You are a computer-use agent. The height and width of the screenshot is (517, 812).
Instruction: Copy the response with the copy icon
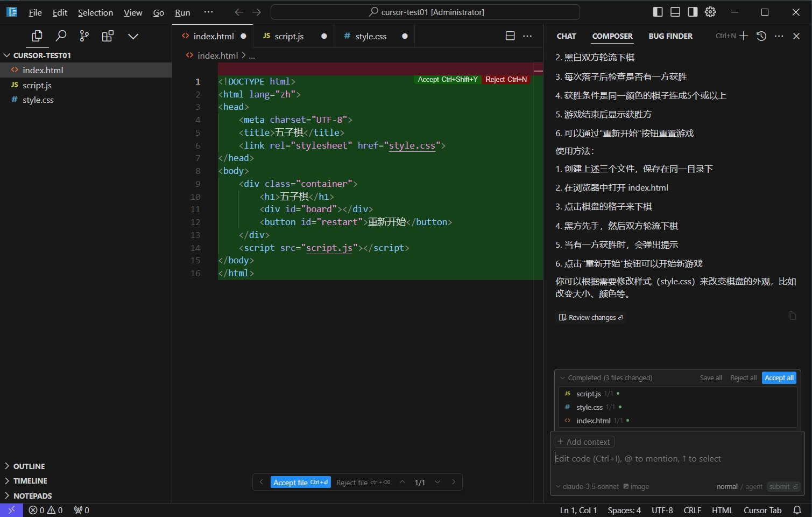point(792,316)
